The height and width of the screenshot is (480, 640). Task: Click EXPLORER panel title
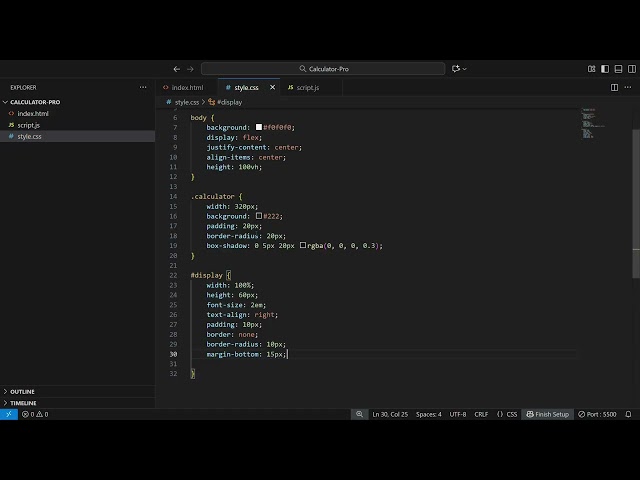click(x=23, y=87)
